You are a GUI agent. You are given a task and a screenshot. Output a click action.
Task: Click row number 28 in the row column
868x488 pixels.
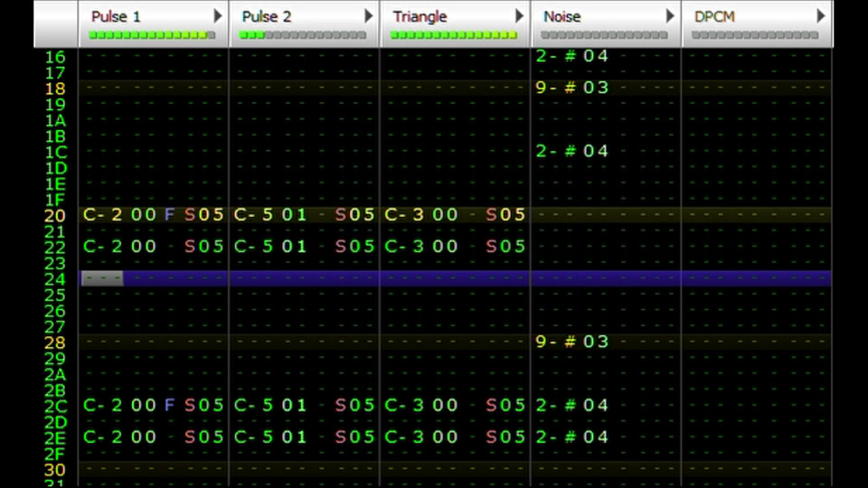[55, 343]
